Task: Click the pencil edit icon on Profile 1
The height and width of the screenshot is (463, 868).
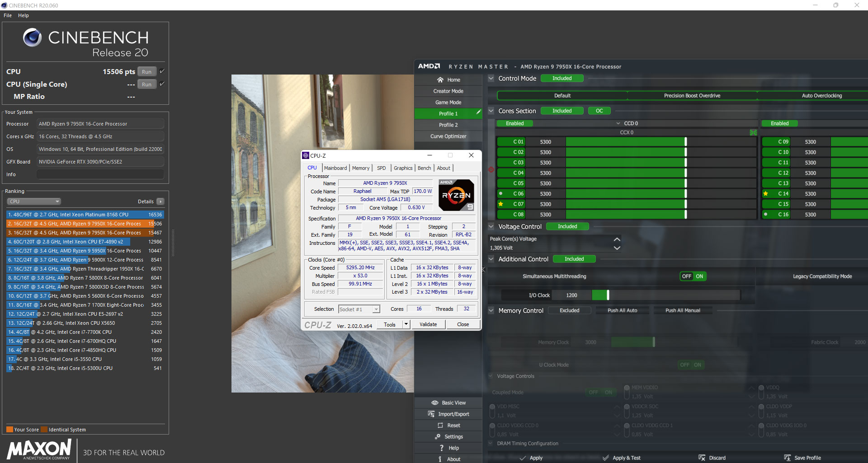Action: (x=478, y=112)
